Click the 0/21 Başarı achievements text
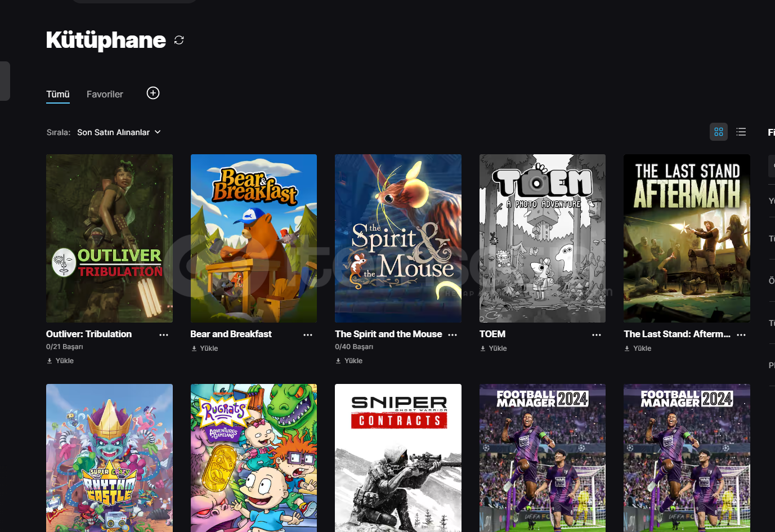Viewport: 775px width, 532px height. [x=65, y=347]
